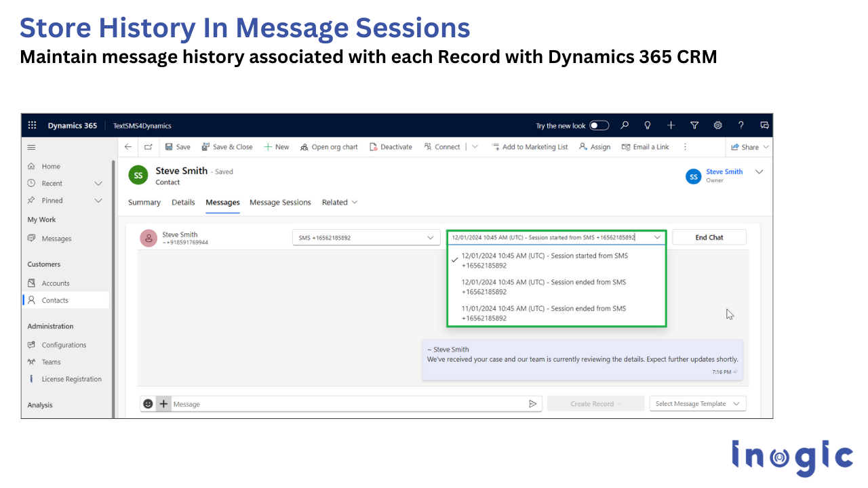868x488 pixels.
Task: Open the session selector dropdown
Action: (x=557, y=238)
